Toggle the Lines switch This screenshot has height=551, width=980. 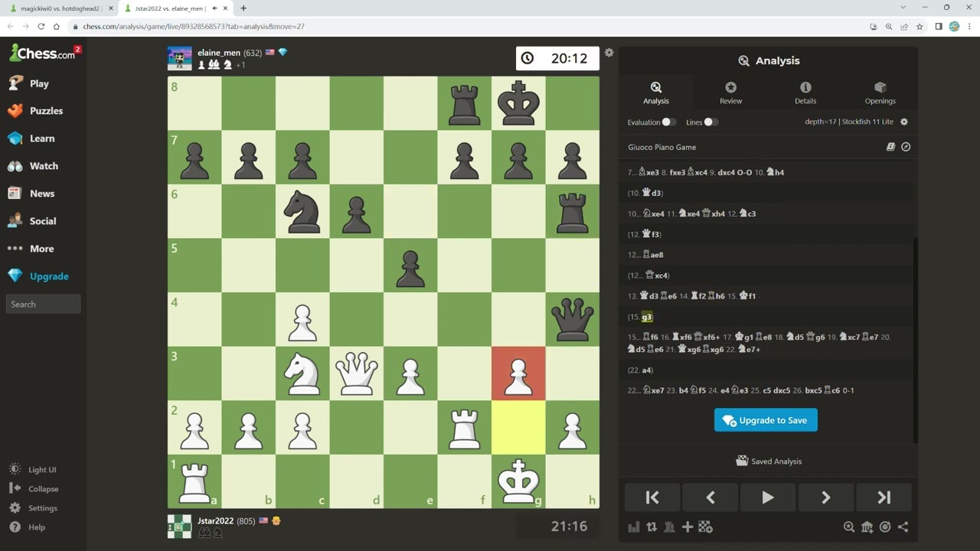tap(710, 122)
